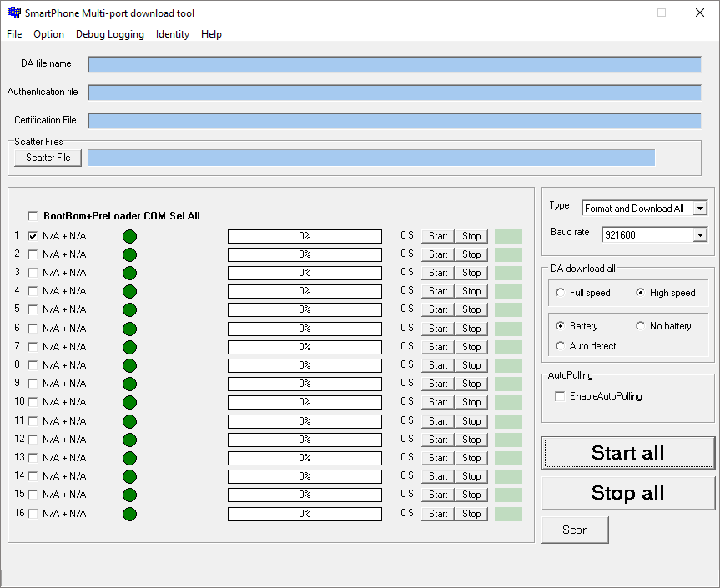720x588 pixels.
Task: Check the port 9 checkbox
Action: (x=33, y=384)
